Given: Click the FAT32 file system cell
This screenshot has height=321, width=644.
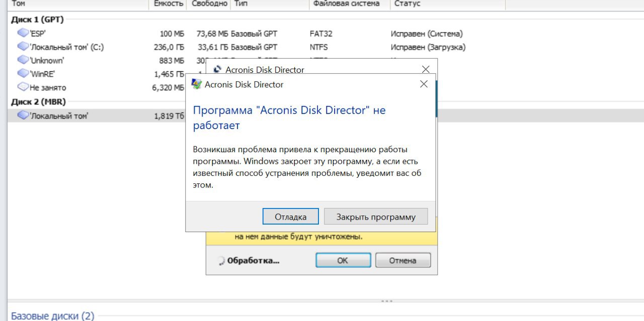Looking at the screenshot, I should pyautogui.click(x=321, y=34).
